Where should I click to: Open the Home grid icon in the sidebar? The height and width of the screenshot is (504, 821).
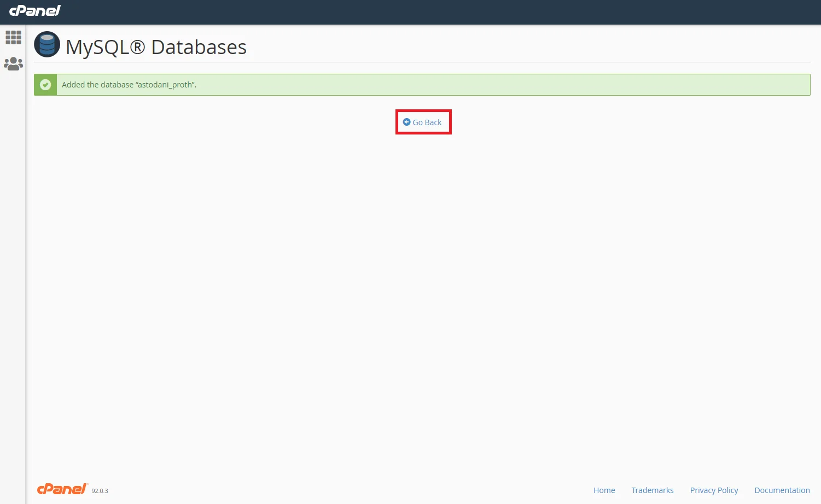[x=13, y=37]
